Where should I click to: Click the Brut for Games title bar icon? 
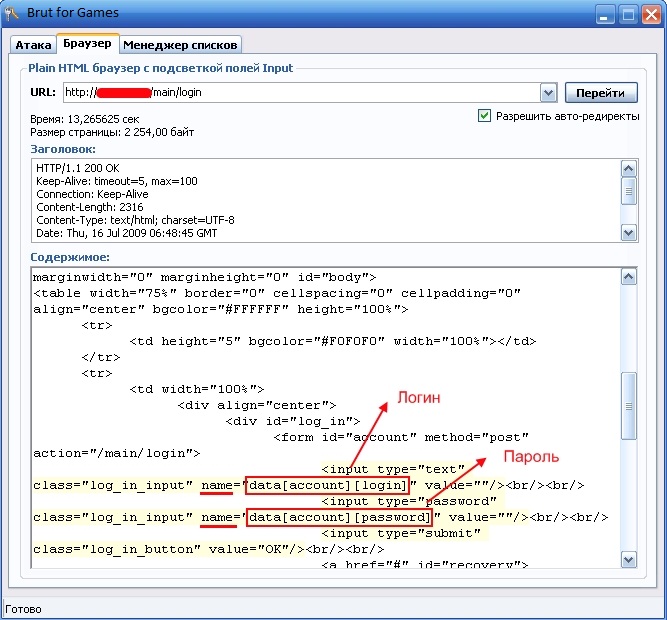pyautogui.click(x=12, y=13)
